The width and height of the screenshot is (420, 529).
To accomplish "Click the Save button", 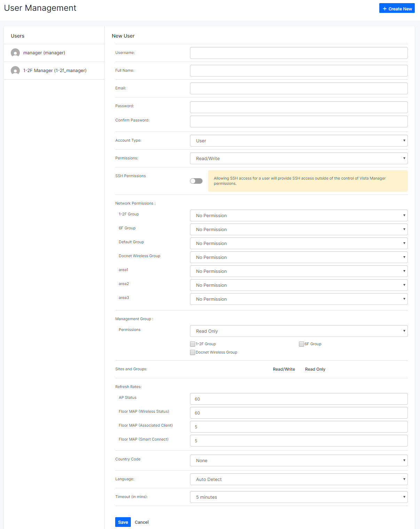I will (123, 522).
